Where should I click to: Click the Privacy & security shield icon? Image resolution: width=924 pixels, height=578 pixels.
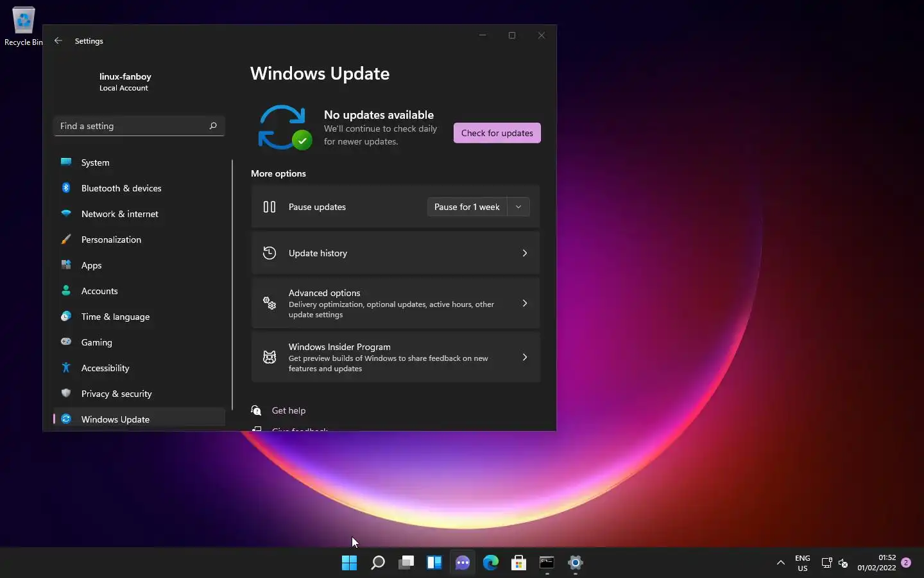66,393
